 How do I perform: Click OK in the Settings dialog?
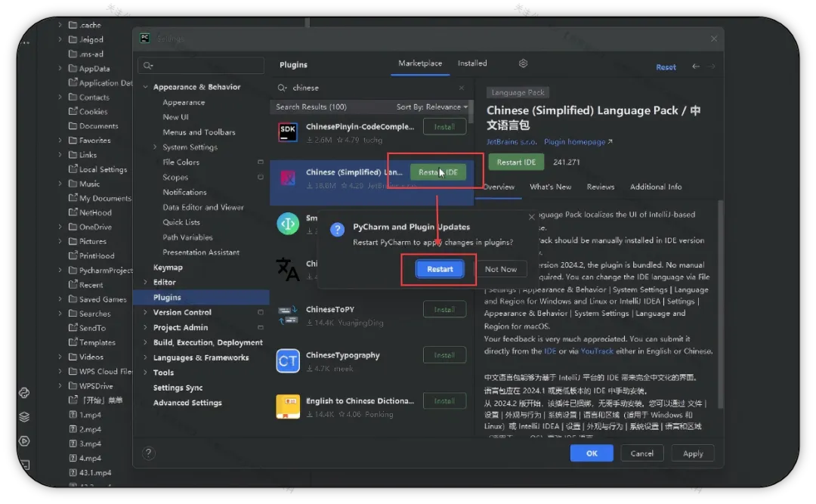[592, 453]
